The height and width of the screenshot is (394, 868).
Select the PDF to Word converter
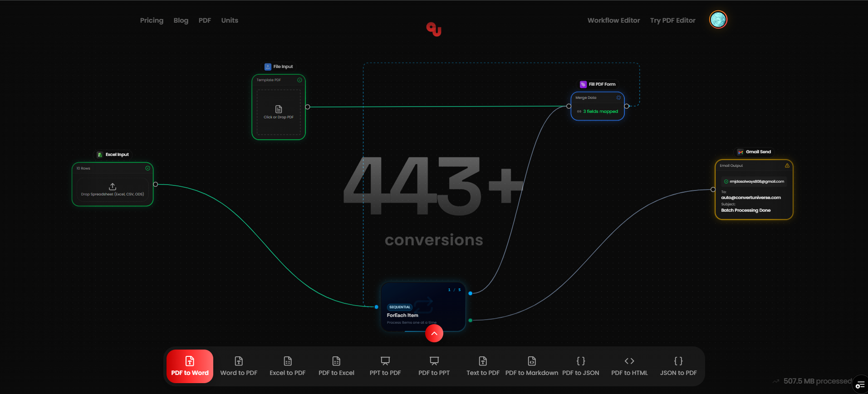click(190, 366)
